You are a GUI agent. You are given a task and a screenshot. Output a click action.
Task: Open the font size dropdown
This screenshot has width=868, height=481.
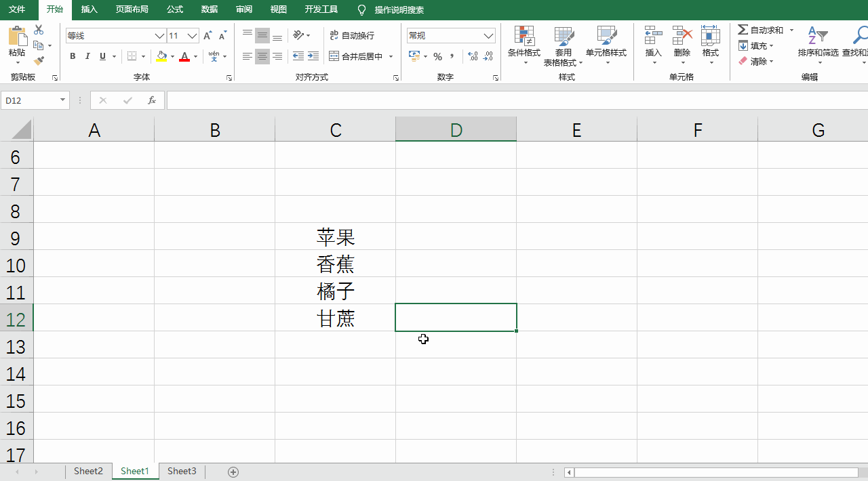(191, 35)
